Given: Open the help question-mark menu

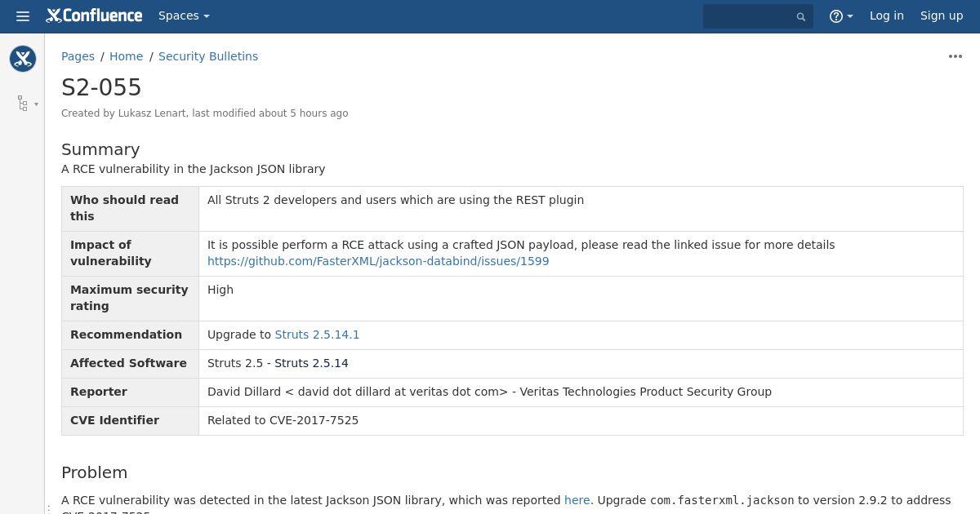Looking at the screenshot, I should [840, 16].
